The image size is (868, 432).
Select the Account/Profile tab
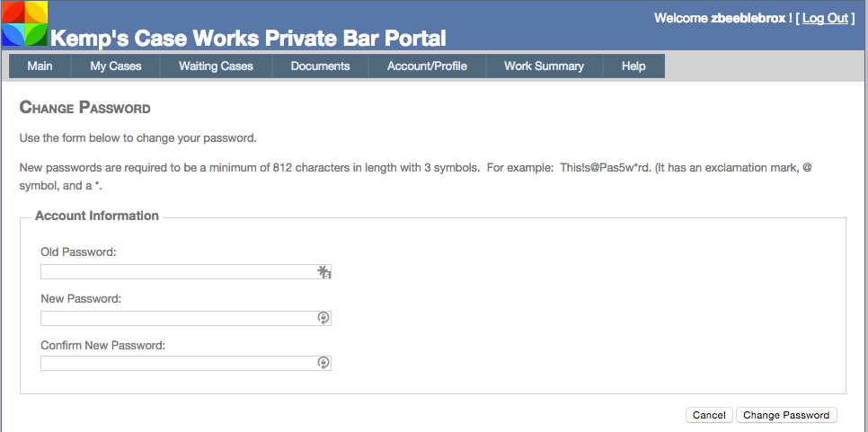pos(427,66)
